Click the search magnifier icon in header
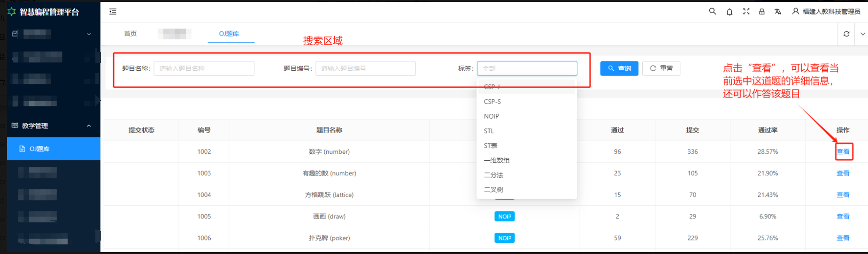The image size is (868, 254). coord(712,12)
